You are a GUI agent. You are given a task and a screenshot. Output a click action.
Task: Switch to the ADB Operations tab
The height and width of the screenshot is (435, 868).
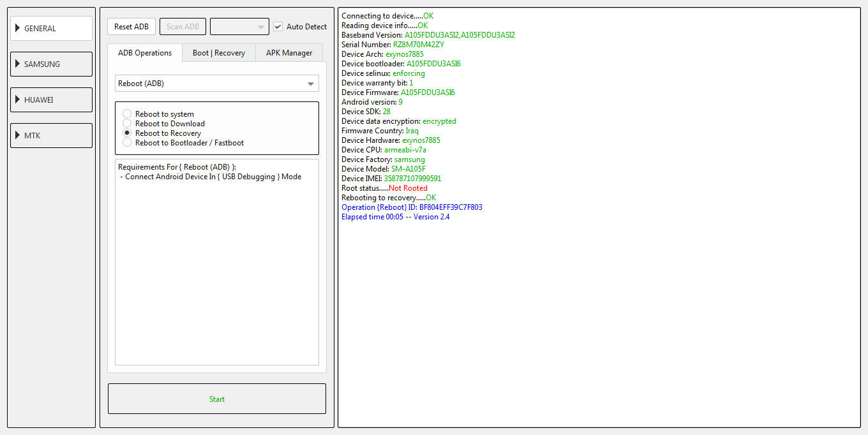[x=145, y=53]
